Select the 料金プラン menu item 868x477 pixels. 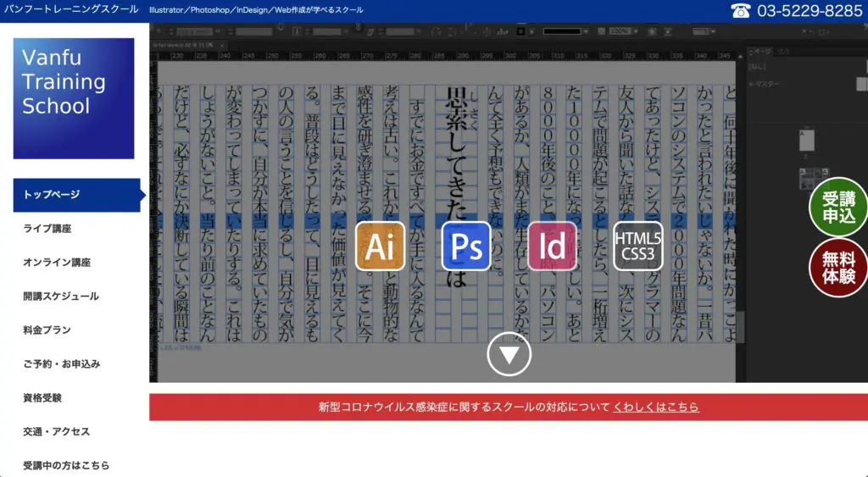(47, 330)
